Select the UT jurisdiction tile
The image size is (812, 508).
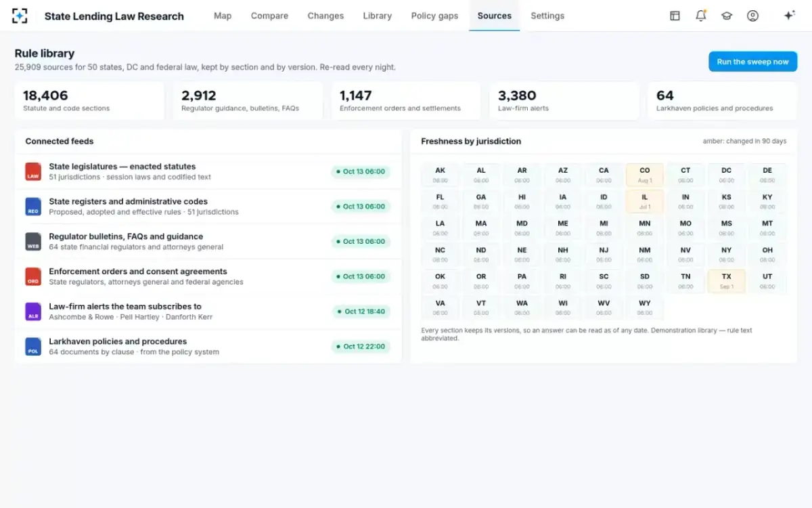pos(767,281)
